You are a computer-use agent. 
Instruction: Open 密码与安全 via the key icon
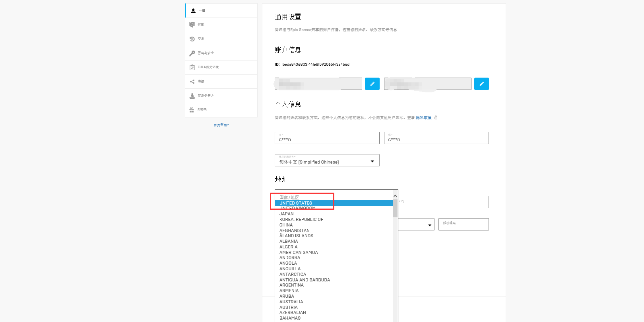click(192, 53)
